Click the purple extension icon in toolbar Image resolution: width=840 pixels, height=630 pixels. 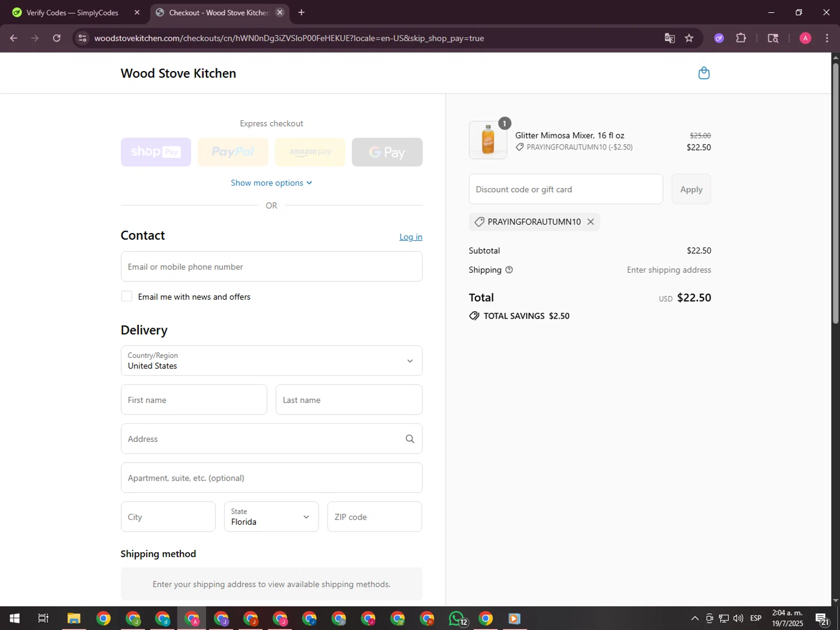click(719, 38)
